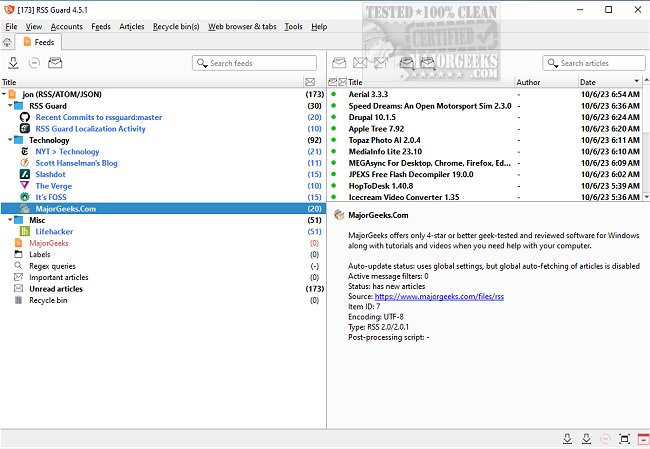Open Important articles envelope icon
Screen dimensions: 650x449
click(18, 277)
